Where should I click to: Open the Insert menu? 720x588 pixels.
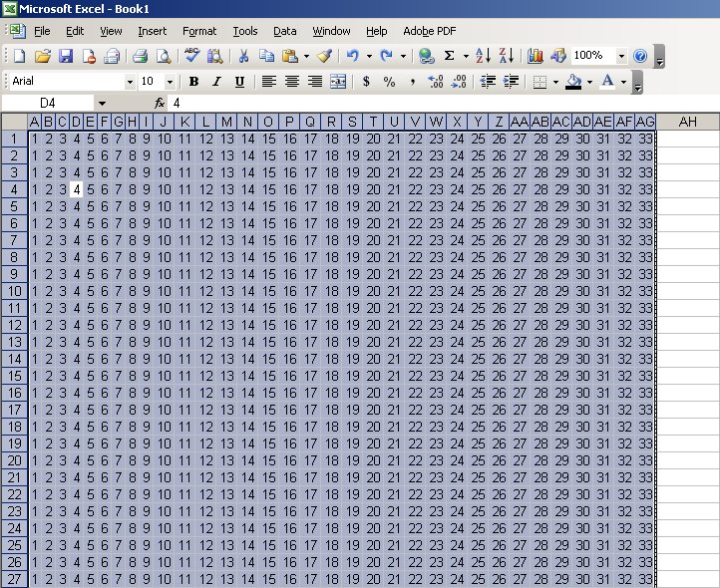pyautogui.click(x=152, y=31)
